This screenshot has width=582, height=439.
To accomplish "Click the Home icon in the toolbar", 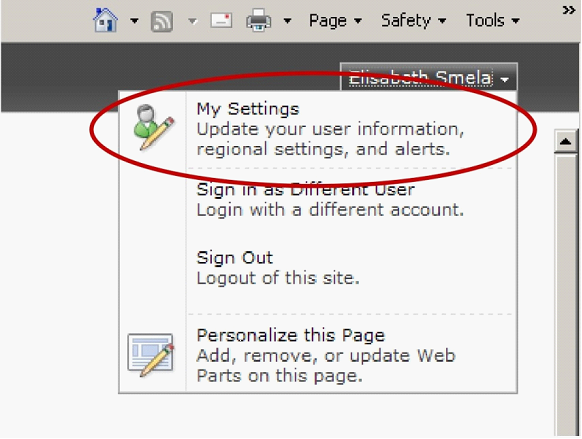I will 106,20.
